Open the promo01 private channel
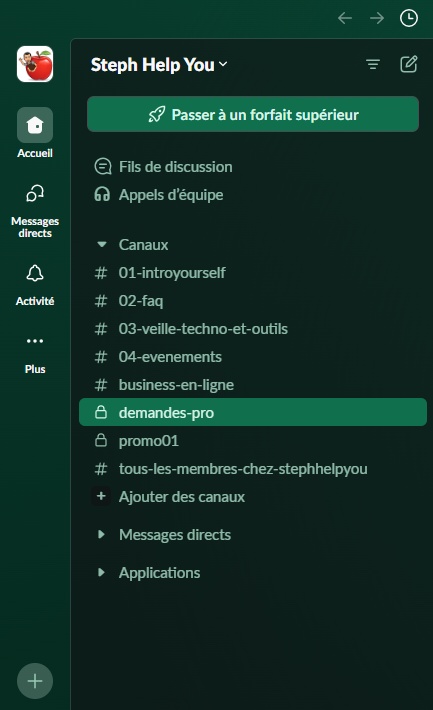This screenshot has height=710, width=433. point(253,441)
